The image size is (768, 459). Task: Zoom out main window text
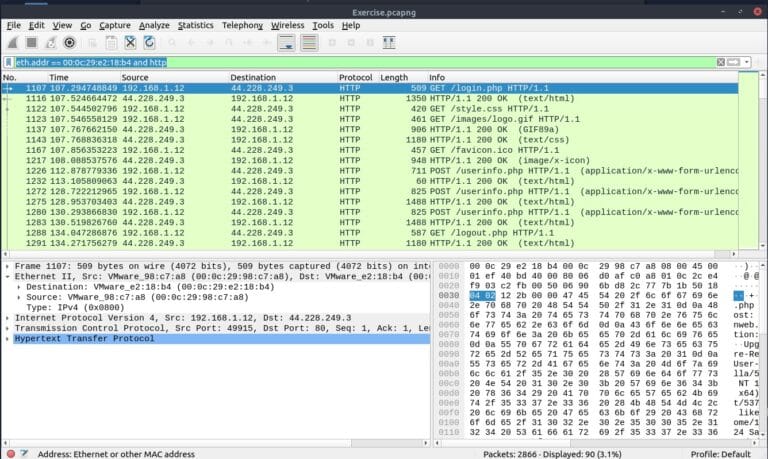click(x=351, y=43)
